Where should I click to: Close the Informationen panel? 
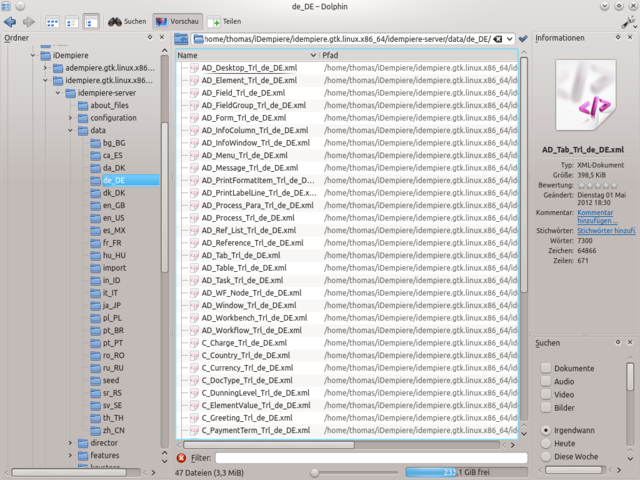click(631, 38)
